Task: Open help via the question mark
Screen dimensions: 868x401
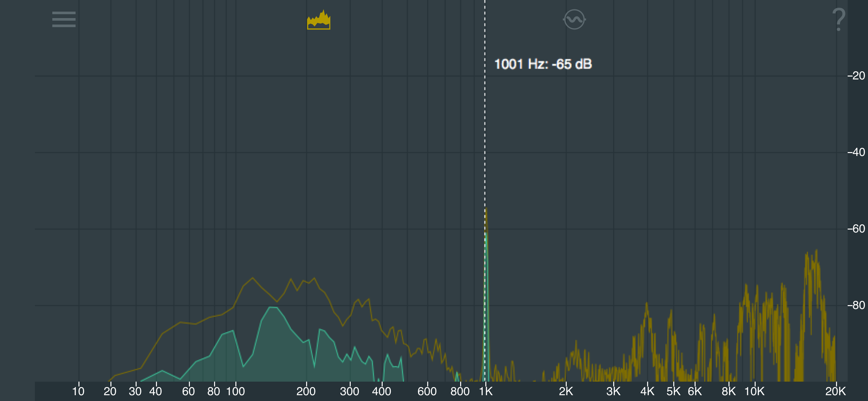Action: (x=838, y=20)
